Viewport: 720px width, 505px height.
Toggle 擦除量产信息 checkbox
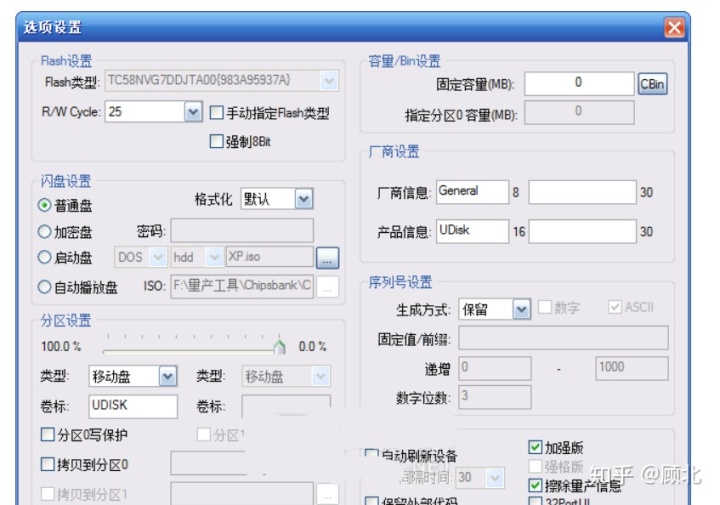tap(535, 485)
